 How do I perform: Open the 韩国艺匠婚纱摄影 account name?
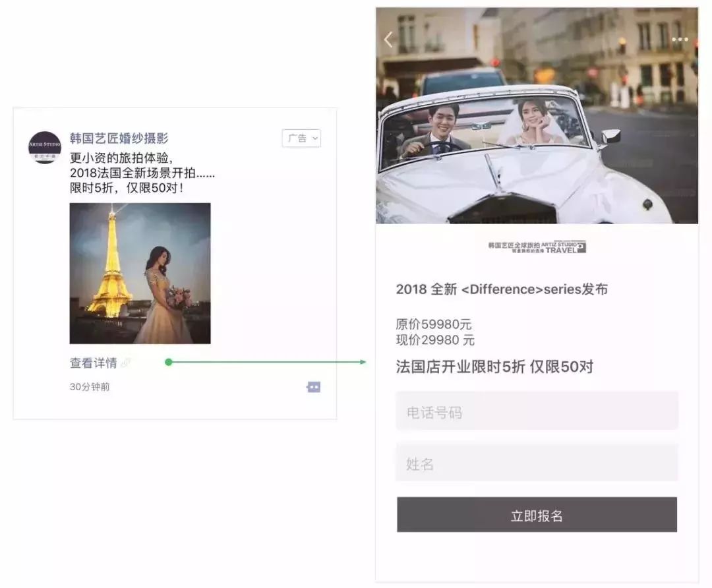click(x=119, y=138)
